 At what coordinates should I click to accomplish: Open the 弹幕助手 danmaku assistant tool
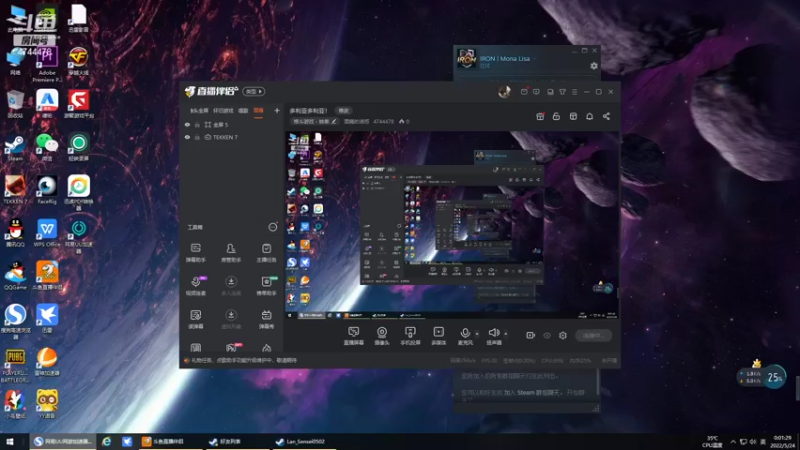pos(195,253)
